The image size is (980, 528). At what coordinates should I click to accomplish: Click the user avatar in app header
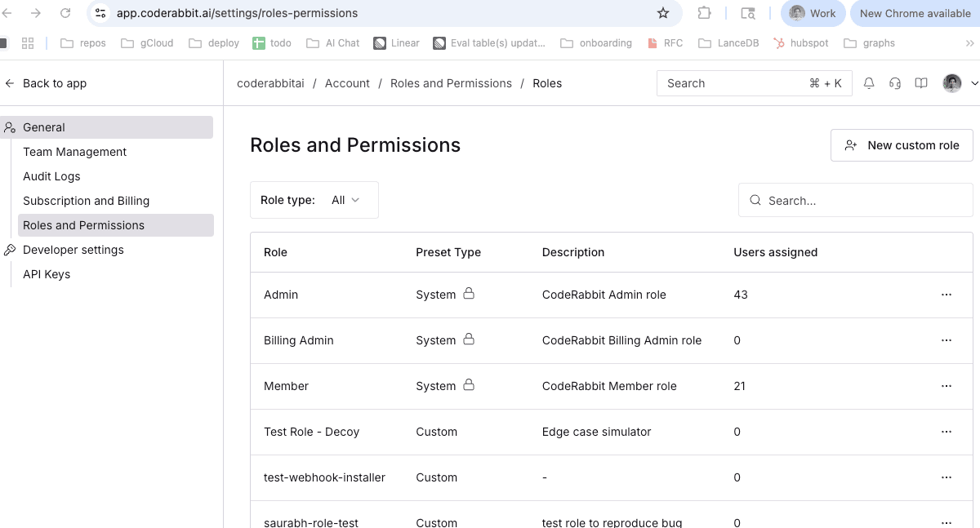click(x=952, y=83)
